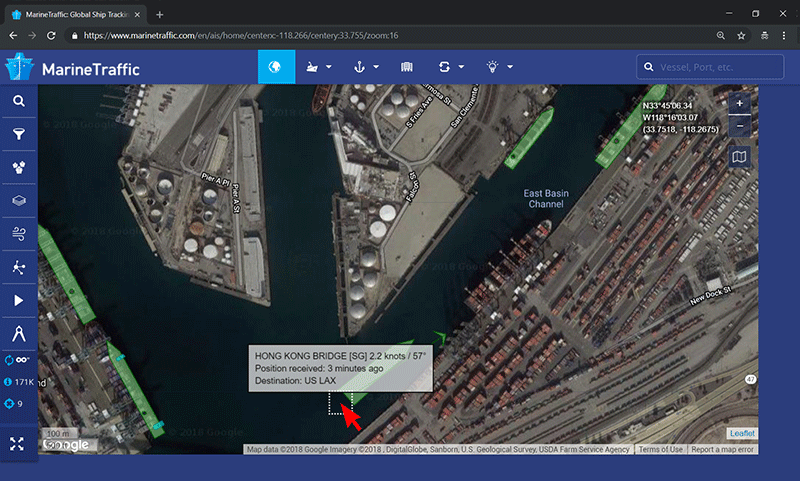Screen dimensions: 800x481
Task: Bookmark the page with star icon
Action: tap(741, 36)
